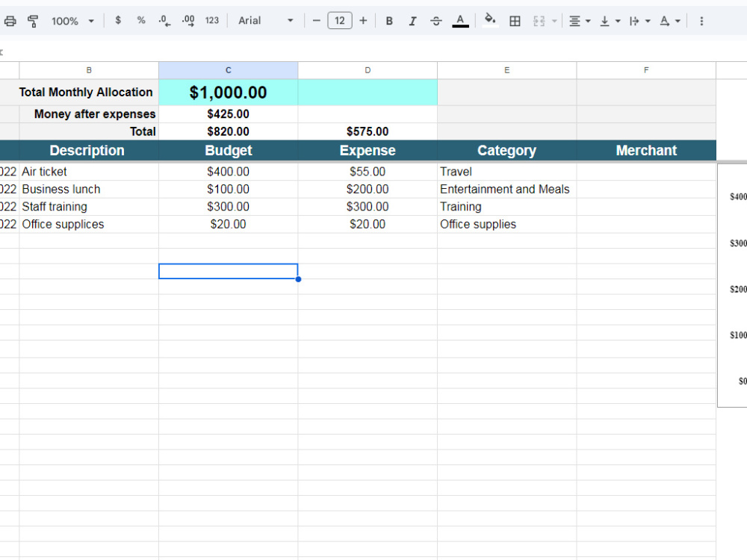Open the text wrapping dropdown
The width and height of the screenshot is (747, 560).
pyautogui.click(x=640, y=21)
